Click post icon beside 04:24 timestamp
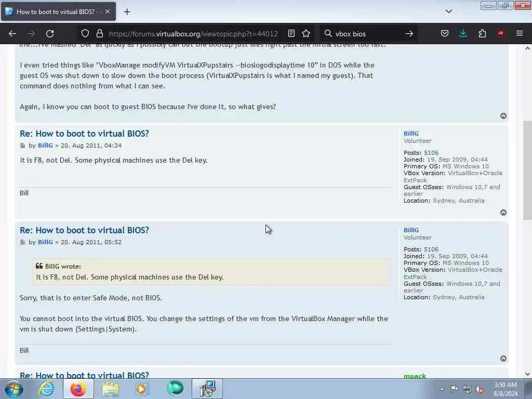532x399 pixels. coord(23,146)
